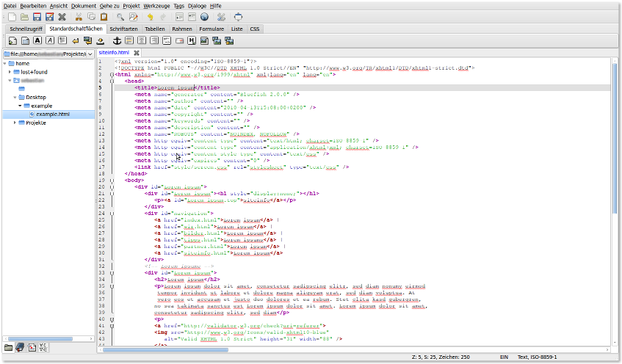Indent the selection with the toolbar icon
This screenshot has width=622, height=364.
[x=192, y=17]
